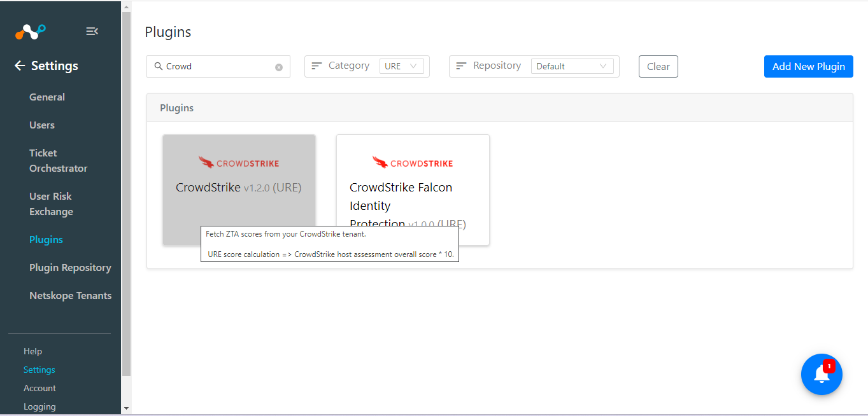This screenshot has width=868, height=416.
Task: Click the search magnifier icon
Action: 159,66
